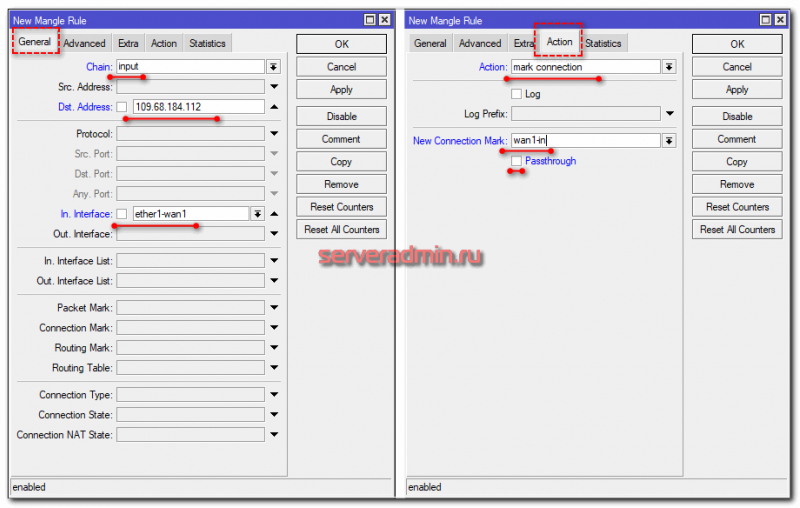Image resolution: width=800 pixels, height=508 pixels.
Task: Toggle the In. Interface negate checkbox
Action: pyautogui.click(x=121, y=214)
